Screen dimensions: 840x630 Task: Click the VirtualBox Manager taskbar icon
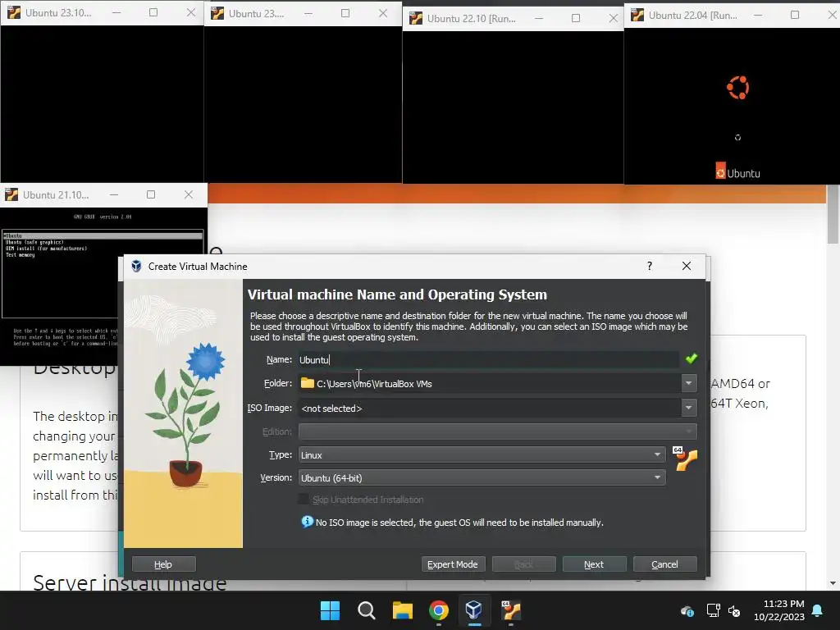(474, 610)
